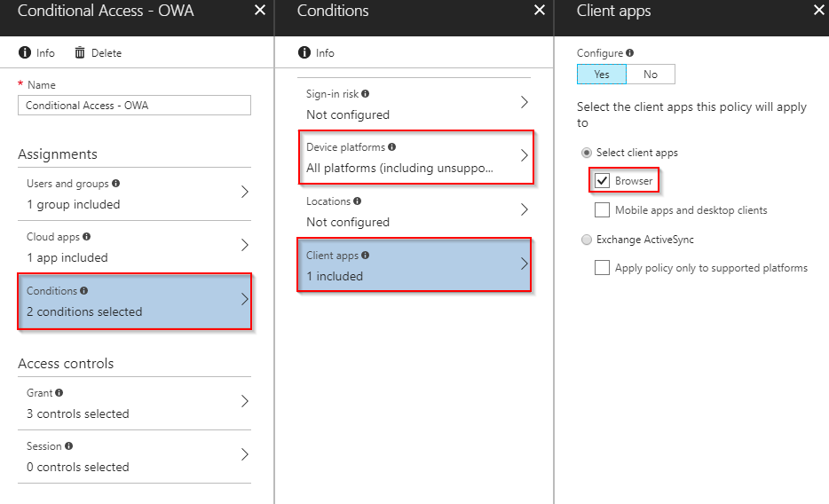Expand Users and groups chevron
The image size is (829, 504).
coord(245,192)
